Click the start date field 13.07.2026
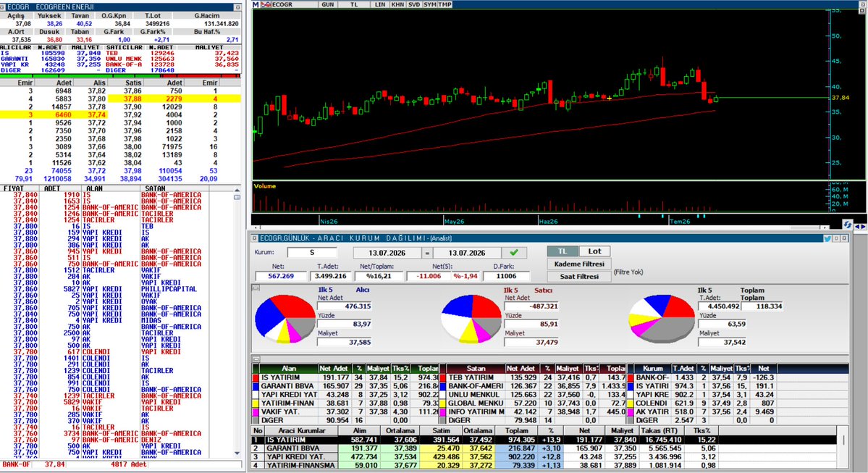Viewport: 868px width, 473px height. click(387, 253)
